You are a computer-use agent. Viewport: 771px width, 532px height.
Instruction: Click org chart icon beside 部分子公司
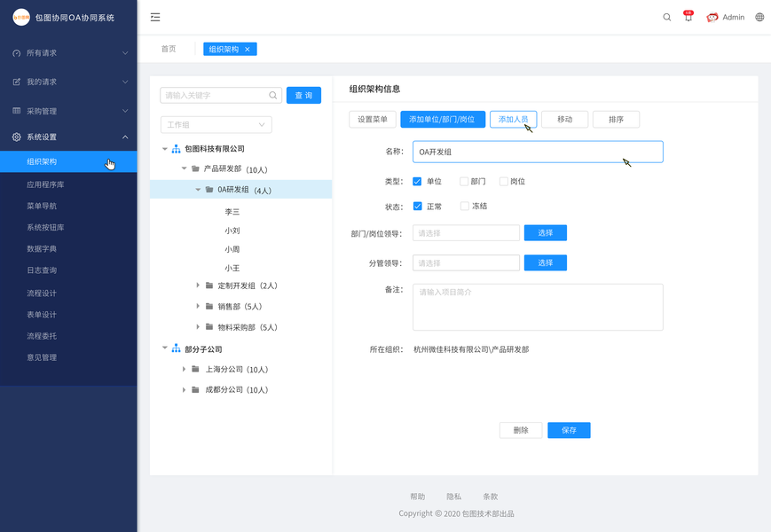pyautogui.click(x=176, y=348)
